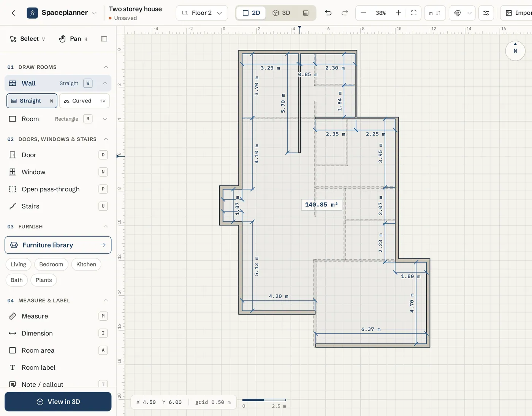Viewport: 532px width, 416px height.
Task: Click the magnet snapping icon
Action: tap(458, 13)
